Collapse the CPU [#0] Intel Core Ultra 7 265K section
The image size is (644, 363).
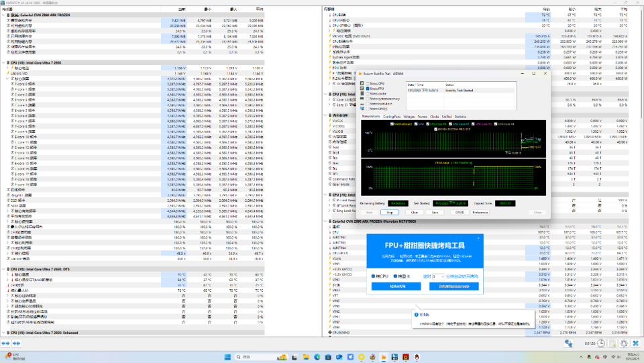[3, 62]
